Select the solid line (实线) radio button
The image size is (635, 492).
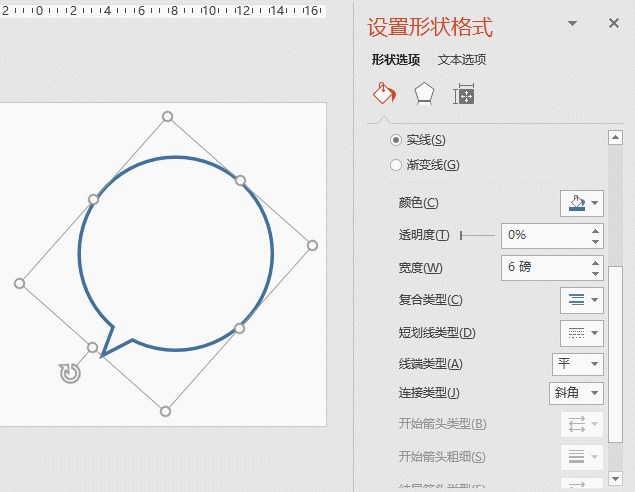(x=397, y=140)
